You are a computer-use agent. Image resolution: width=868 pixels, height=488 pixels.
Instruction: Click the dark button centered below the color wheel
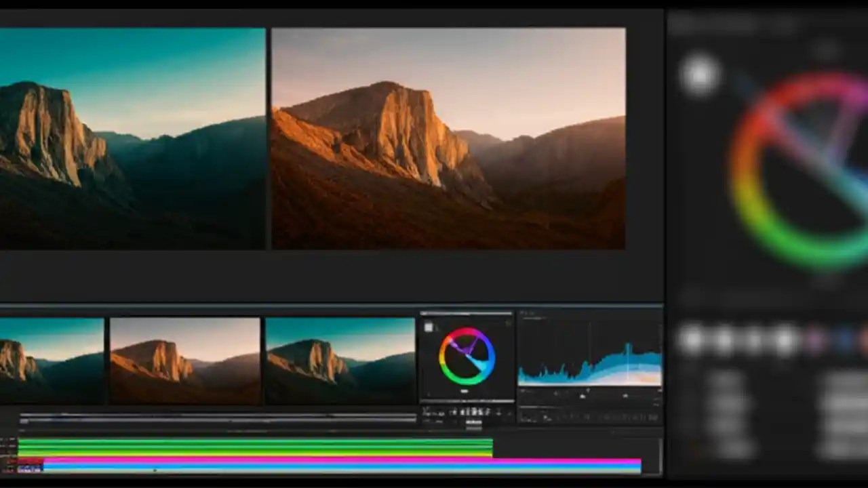465,392
